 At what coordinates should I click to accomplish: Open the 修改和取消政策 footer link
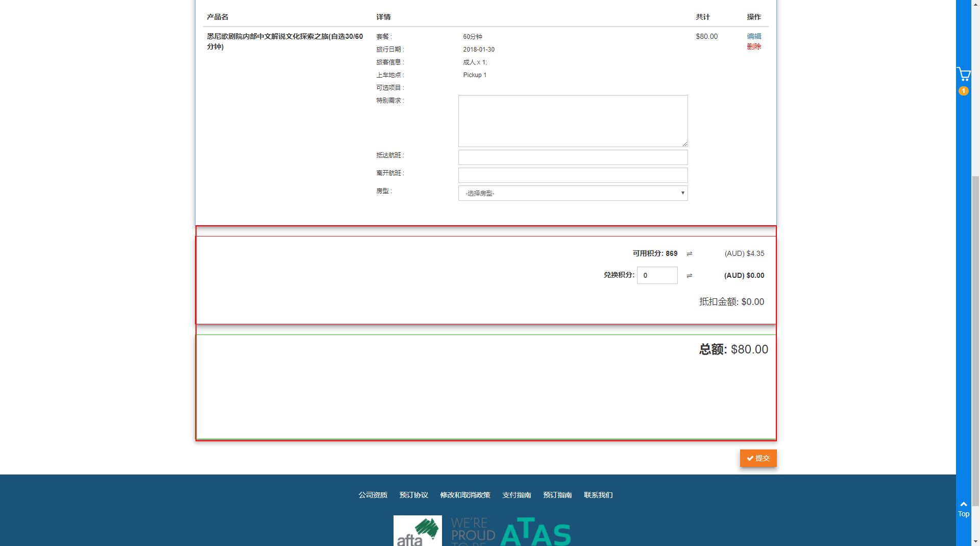[x=465, y=495]
